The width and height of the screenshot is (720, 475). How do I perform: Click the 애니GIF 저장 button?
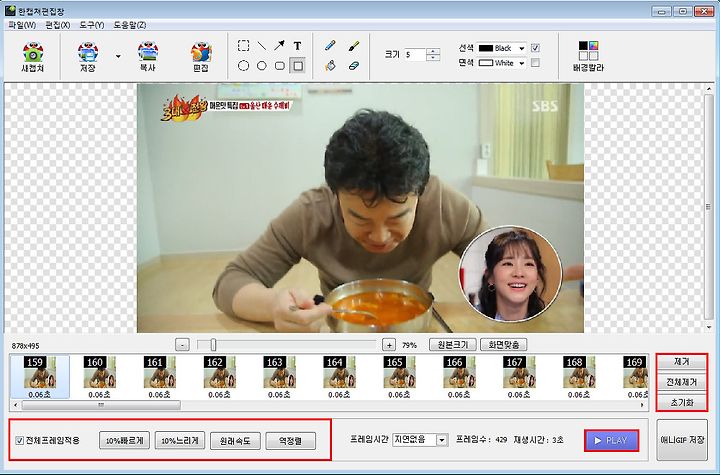point(682,440)
